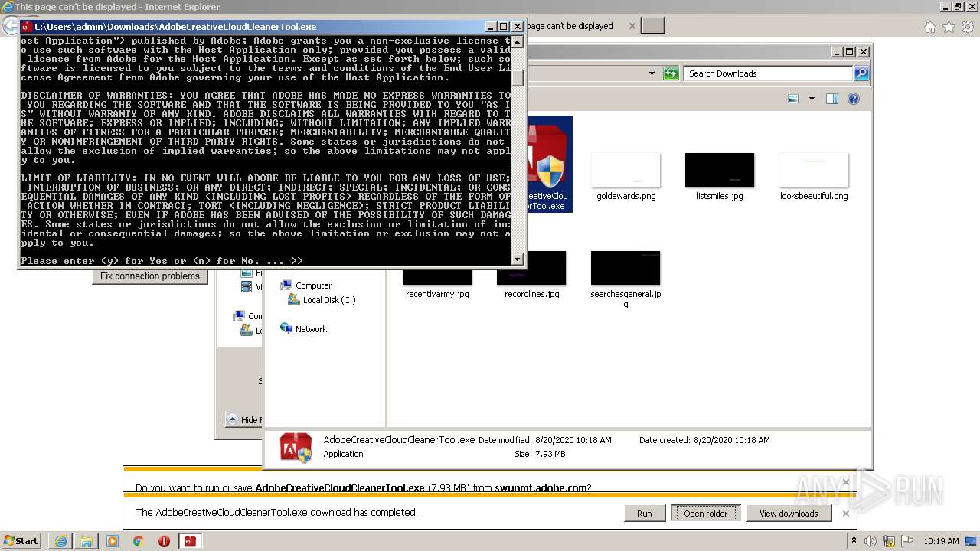Screen dimensions: 980x551
Task: Click the Explorer search magnifier icon
Action: click(861, 73)
